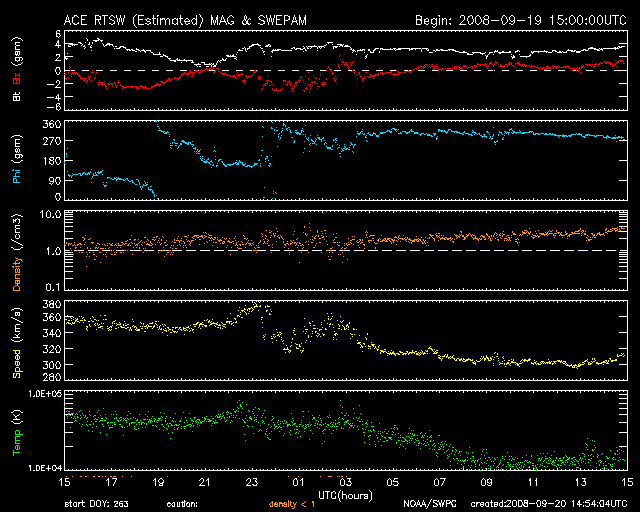This screenshot has width=640, height=512.
Task: Click the 'Density (/cm3)' axis label
Action: 17,253
